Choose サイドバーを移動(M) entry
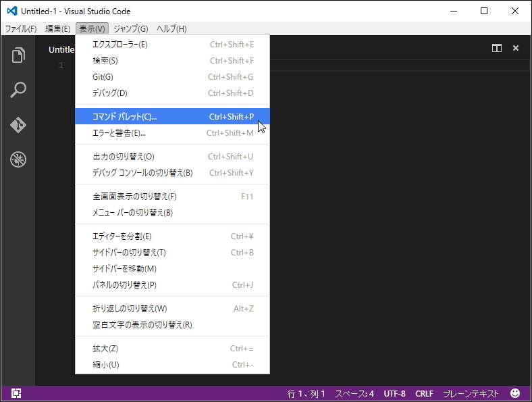This screenshot has width=532, height=402. (172, 269)
